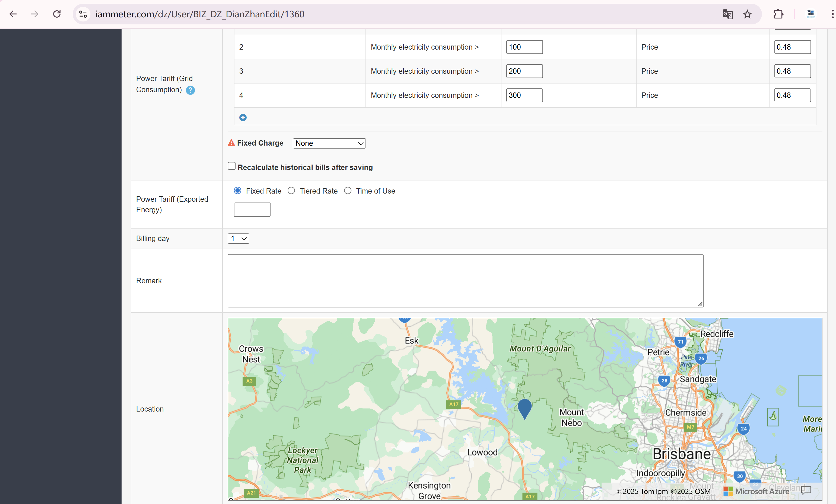Select Fixed Rate for exported energy
This screenshot has height=504, width=836.
tap(237, 191)
